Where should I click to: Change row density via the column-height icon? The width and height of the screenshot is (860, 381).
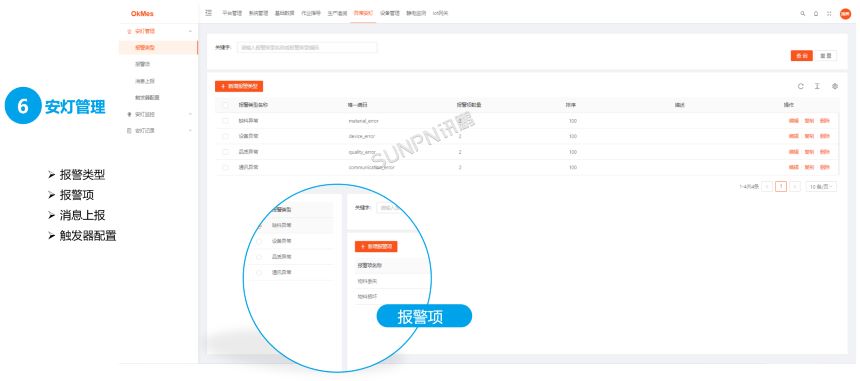(x=817, y=86)
